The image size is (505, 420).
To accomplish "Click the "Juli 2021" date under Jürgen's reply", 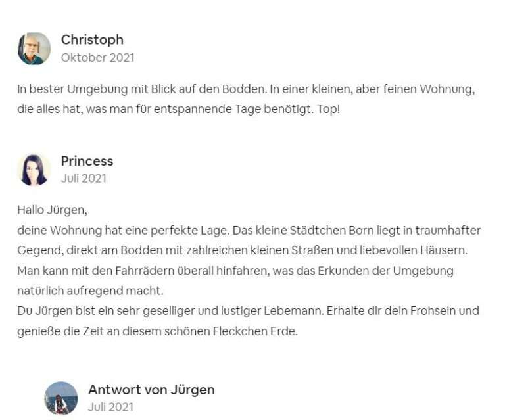I will (110, 406).
